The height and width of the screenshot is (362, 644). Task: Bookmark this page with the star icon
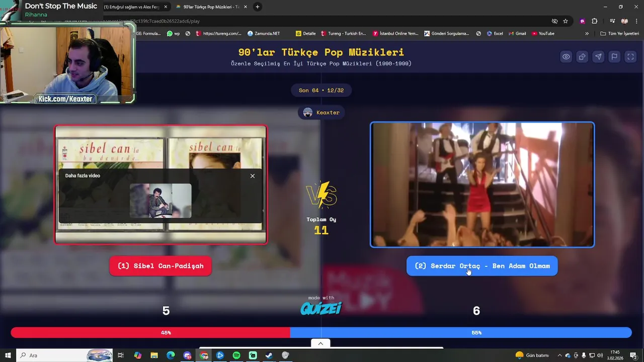click(x=566, y=21)
